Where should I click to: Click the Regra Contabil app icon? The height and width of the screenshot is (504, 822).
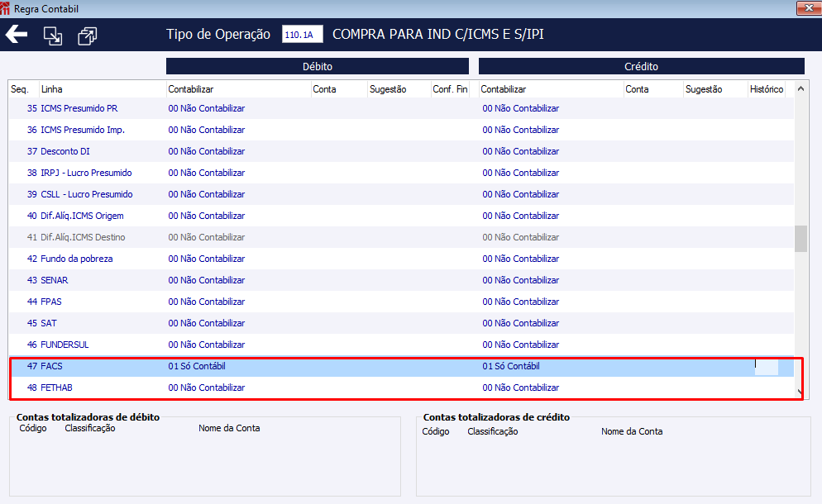[x=5, y=8]
